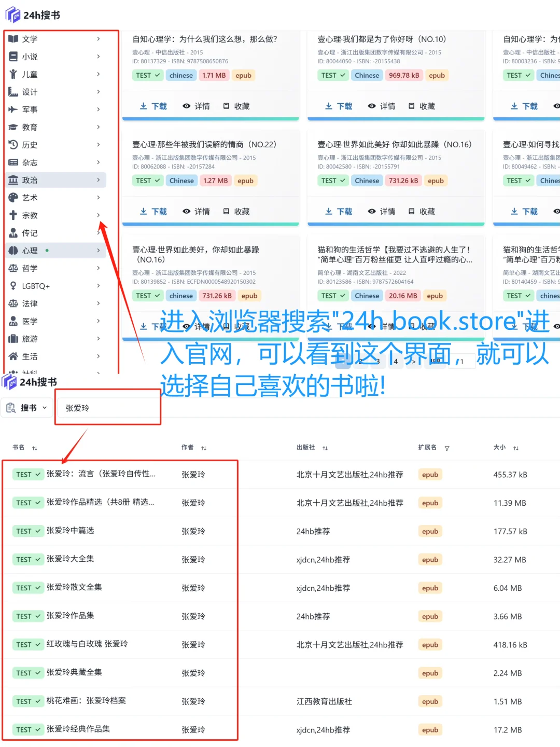
Task: Download 壹心理·那些年被我们误解的情商 book
Action: 153,211
